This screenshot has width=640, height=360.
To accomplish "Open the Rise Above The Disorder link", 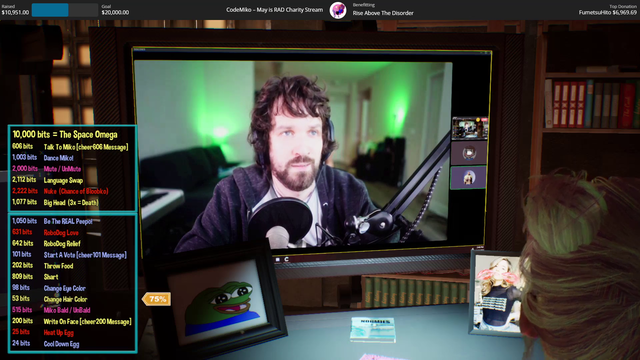I will pos(383,13).
